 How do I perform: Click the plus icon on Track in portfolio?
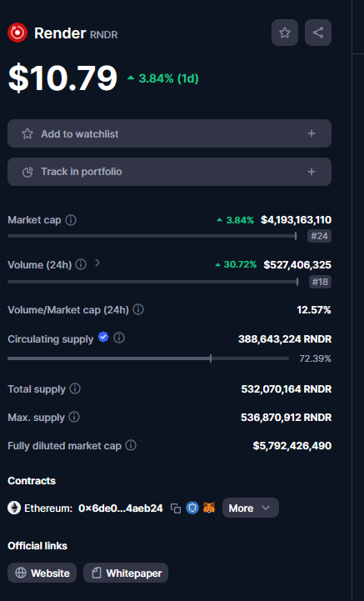pyautogui.click(x=312, y=172)
